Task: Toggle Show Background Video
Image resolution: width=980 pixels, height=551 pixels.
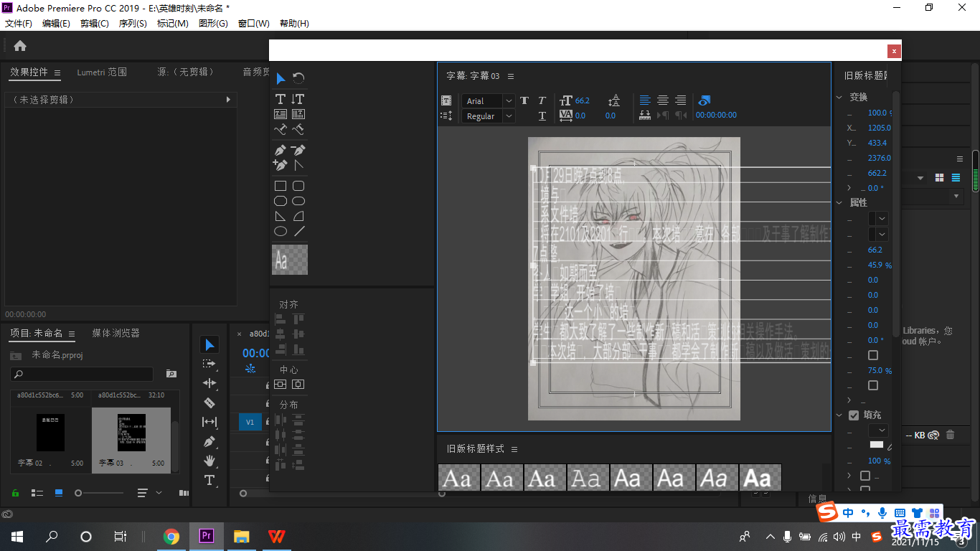Action: click(x=704, y=100)
